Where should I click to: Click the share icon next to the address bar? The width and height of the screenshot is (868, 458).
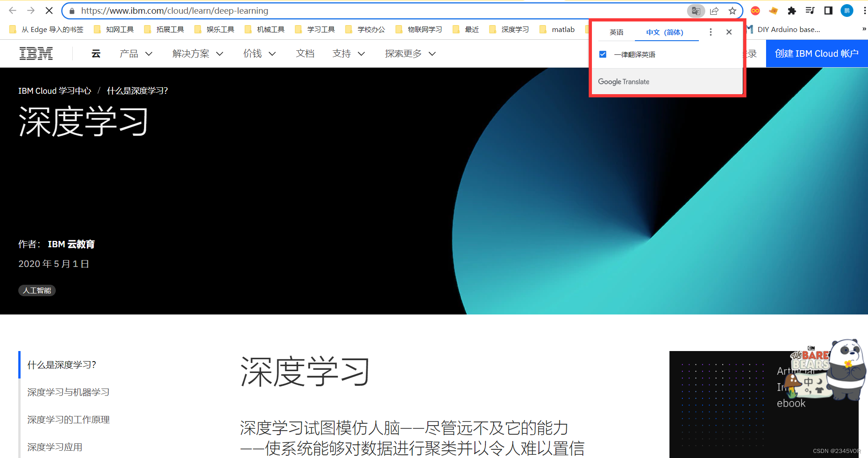point(714,11)
